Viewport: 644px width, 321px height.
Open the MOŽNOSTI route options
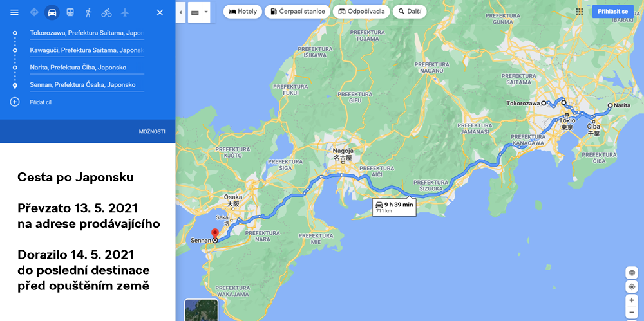pyautogui.click(x=152, y=131)
